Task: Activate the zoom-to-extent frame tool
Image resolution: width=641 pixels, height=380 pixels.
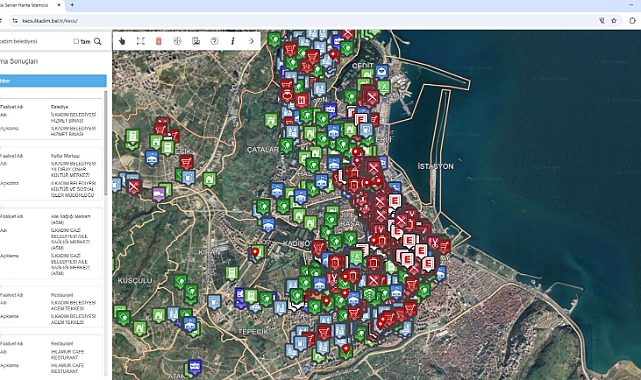Action: [x=141, y=41]
